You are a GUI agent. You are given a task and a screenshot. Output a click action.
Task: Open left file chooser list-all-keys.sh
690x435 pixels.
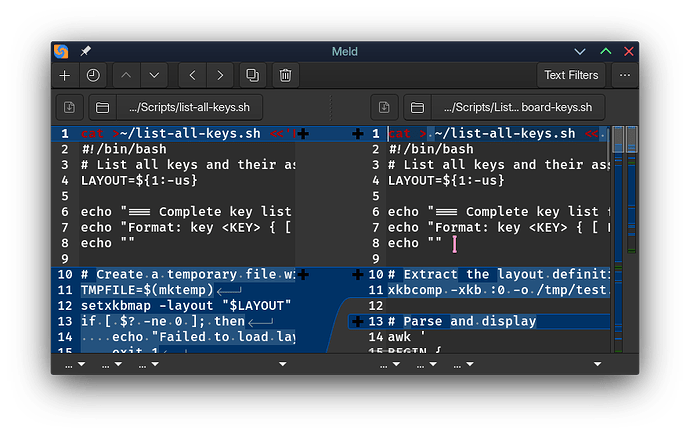pyautogui.click(x=180, y=107)
